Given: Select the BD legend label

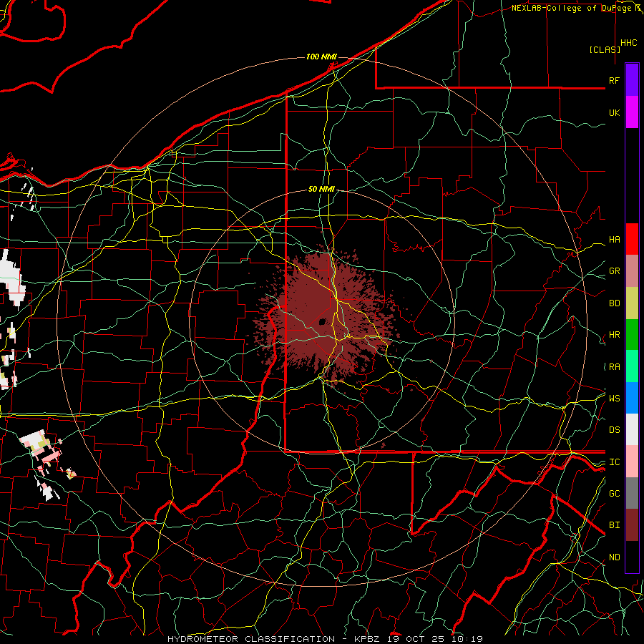Looking at the screenshot, I should pyautogui.click(x=614, y=303).
